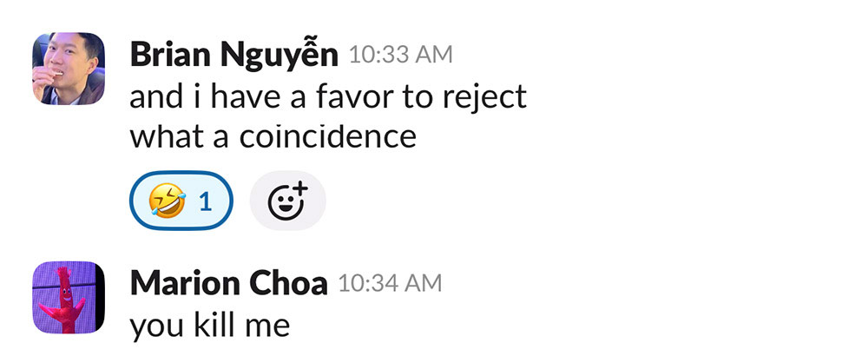The width and height of the screenshot is (868, 356).
Task: Toggle the rolling-laughing emoji reaction
Action: (x=181, y=201)
